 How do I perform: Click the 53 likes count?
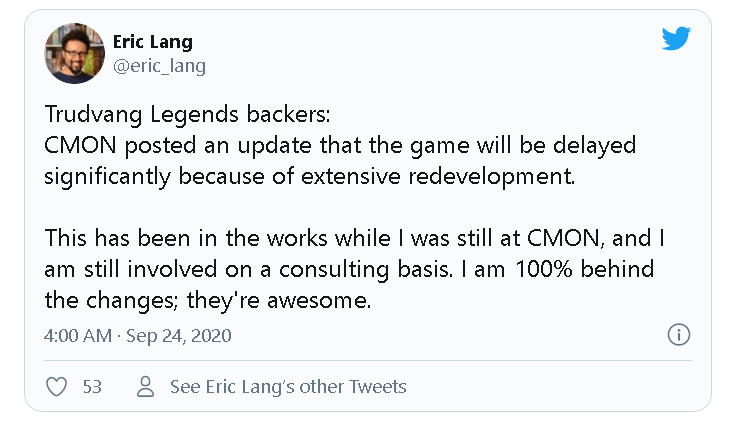tap(92, 386)
